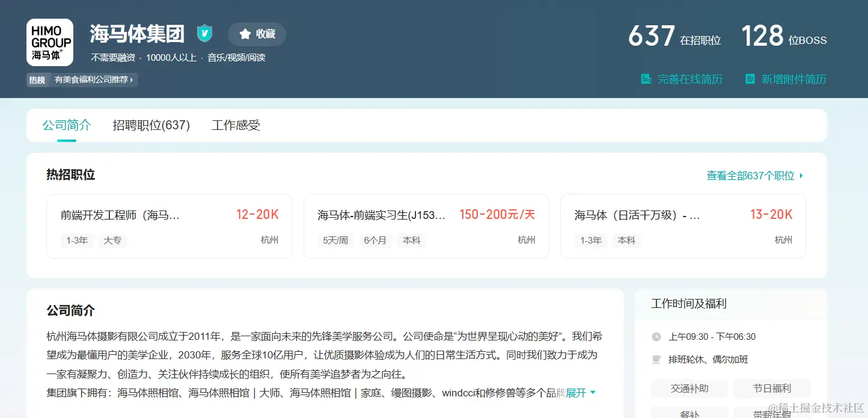Click 查看全部637个职位 link
The image size is (868, 418).
pos(755,176)
